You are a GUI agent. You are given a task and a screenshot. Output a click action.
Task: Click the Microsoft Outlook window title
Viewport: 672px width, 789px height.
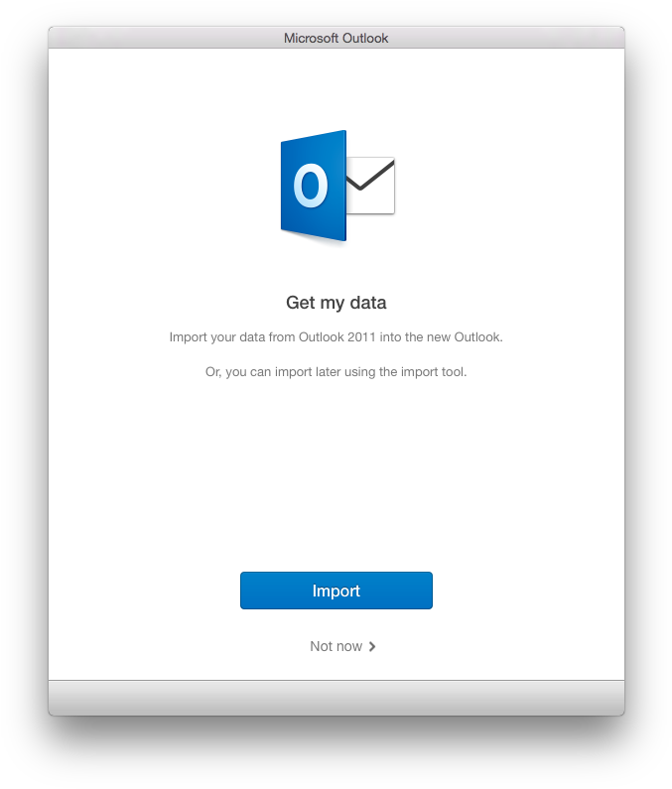point(336,39)
